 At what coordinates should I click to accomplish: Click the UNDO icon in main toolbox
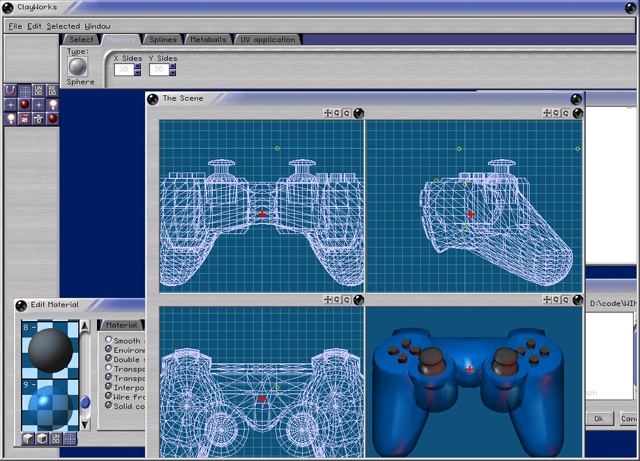38,91
